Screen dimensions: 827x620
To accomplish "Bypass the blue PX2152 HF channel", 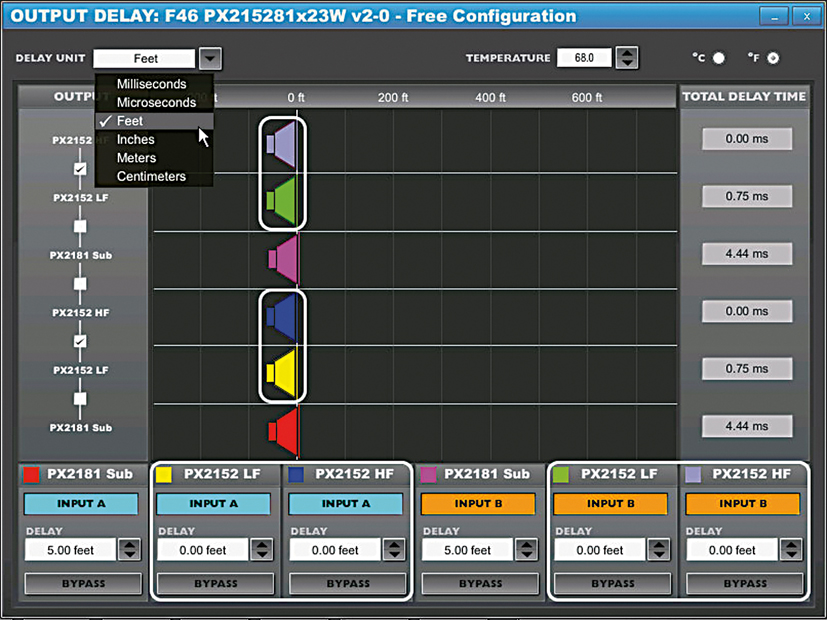I will (x=348, y=584).
